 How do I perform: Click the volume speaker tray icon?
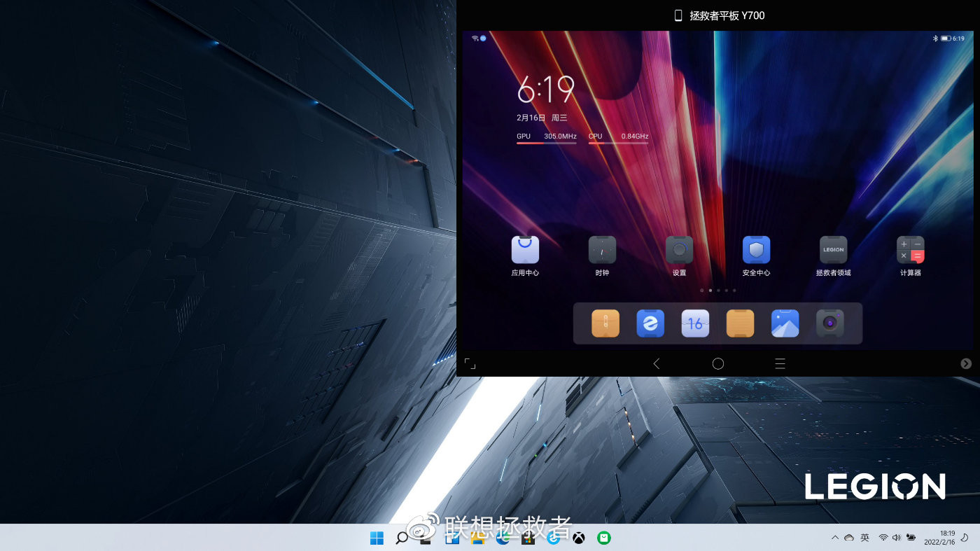pyautogui.click(x=897, y=538)
